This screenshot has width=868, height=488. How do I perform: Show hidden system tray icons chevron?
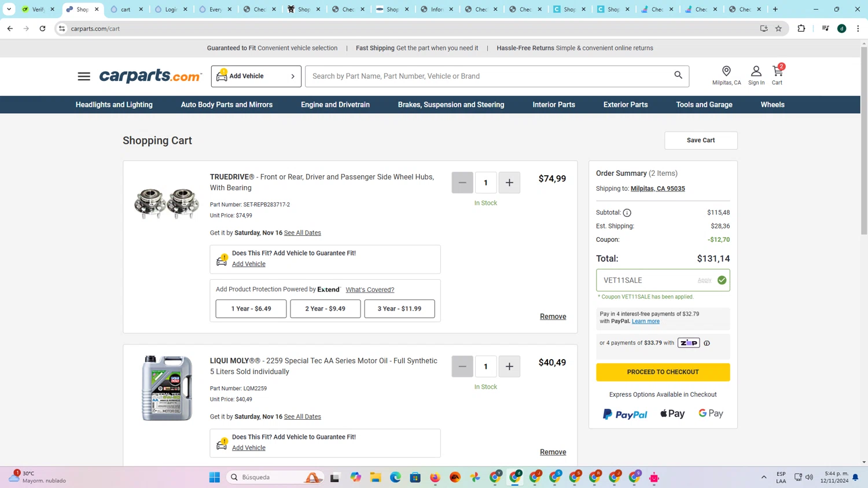coord(764,477)
